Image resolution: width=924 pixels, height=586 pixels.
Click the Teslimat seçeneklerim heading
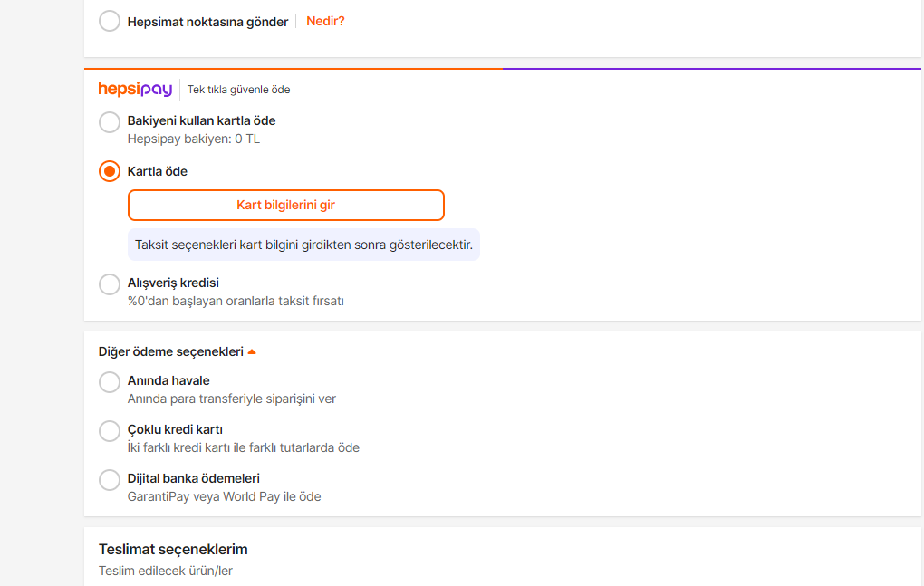point(173,550)
